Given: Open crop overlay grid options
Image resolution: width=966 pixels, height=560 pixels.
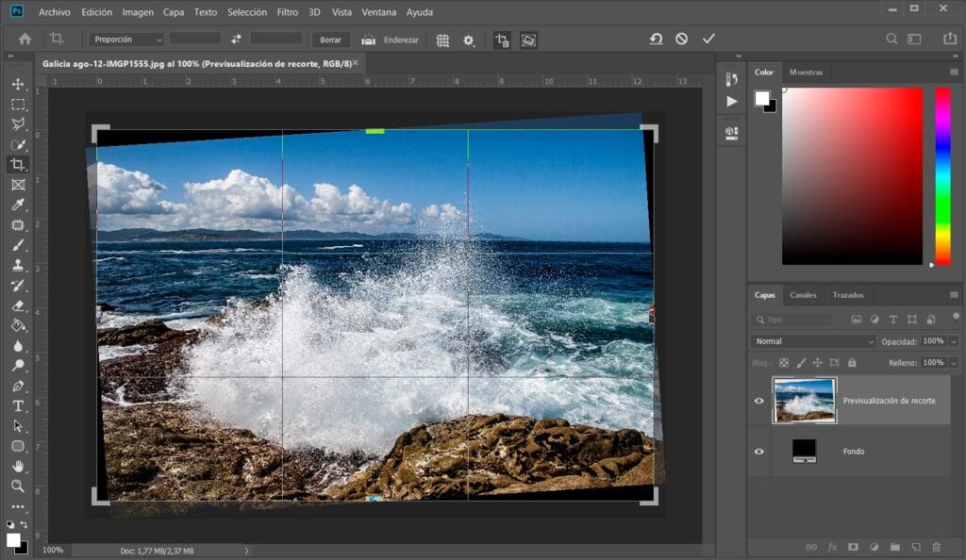Looking at the screenshot, I should tap(442, 40).
